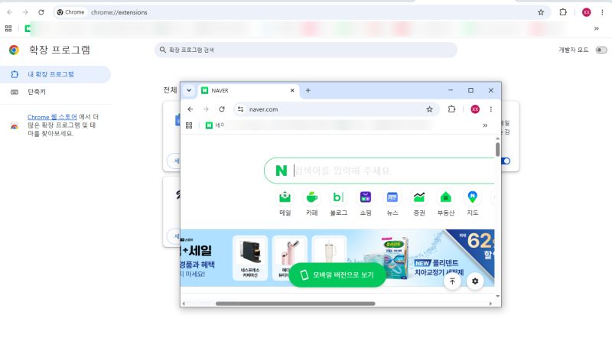Viewport: 612px width, 364px height.
Task: Open the Chrome 웹 스토어 link
Action: coord(52,117)
